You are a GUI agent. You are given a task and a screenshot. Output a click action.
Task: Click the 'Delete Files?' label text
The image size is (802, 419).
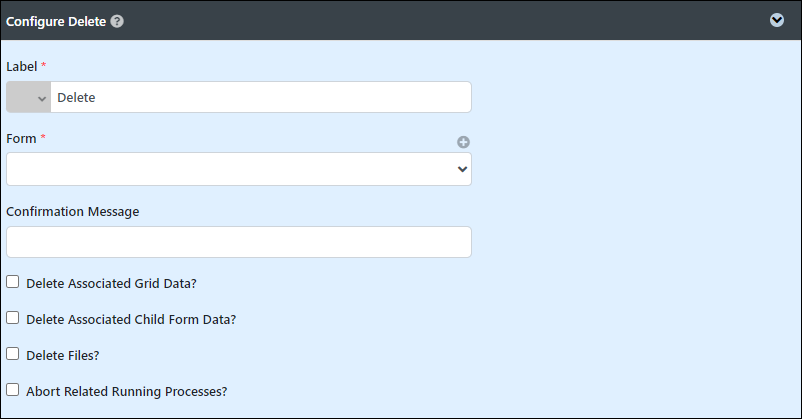click(63, 356)
